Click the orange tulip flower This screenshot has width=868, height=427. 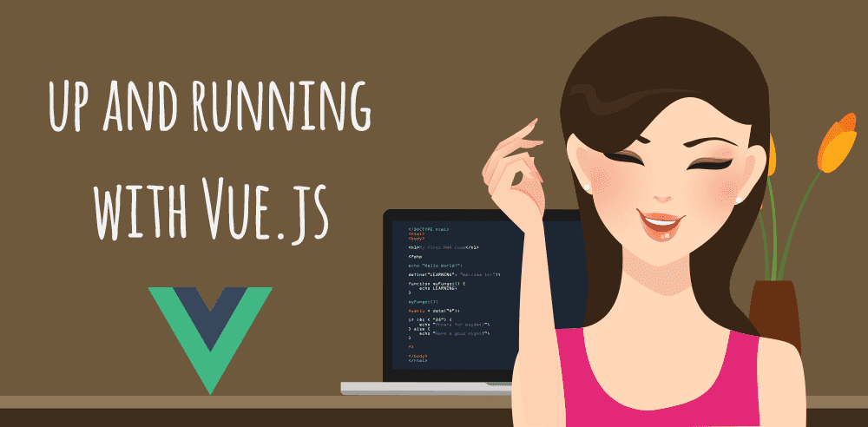(x=836, y=143)
